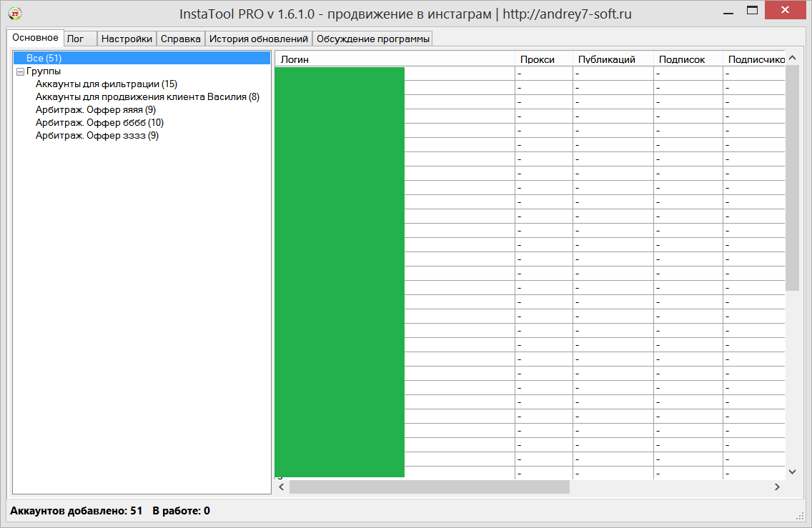Select group Аккаунты для фильтрации (15)
The image size is (812, 528).
click(107, 84)
